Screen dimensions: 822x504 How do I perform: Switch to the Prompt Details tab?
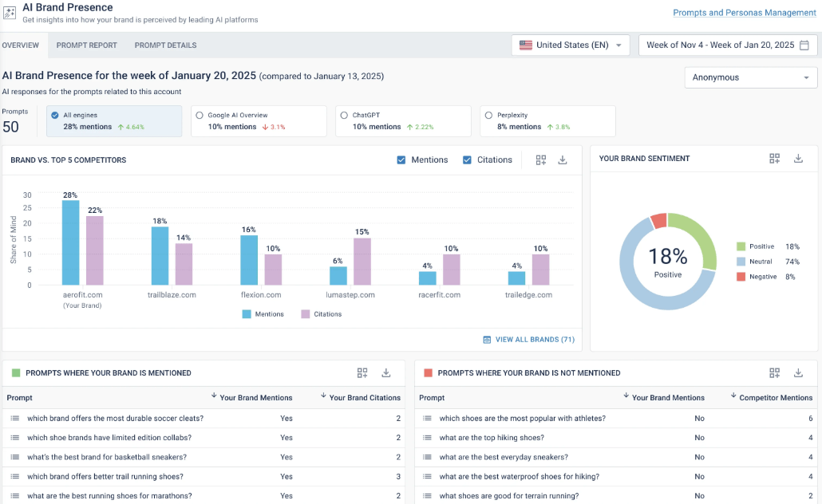(x=166, y=45)
